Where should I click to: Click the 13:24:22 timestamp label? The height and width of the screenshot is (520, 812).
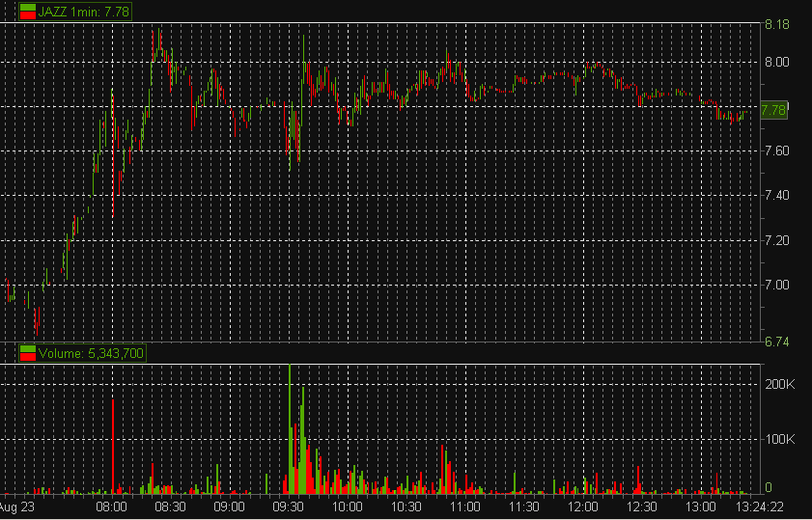click(761, 506)
